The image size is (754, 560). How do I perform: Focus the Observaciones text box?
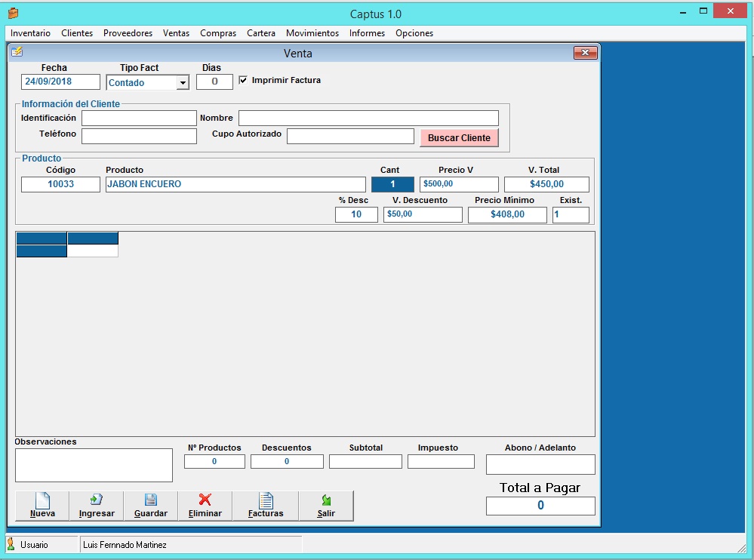(x=94, y=465)
